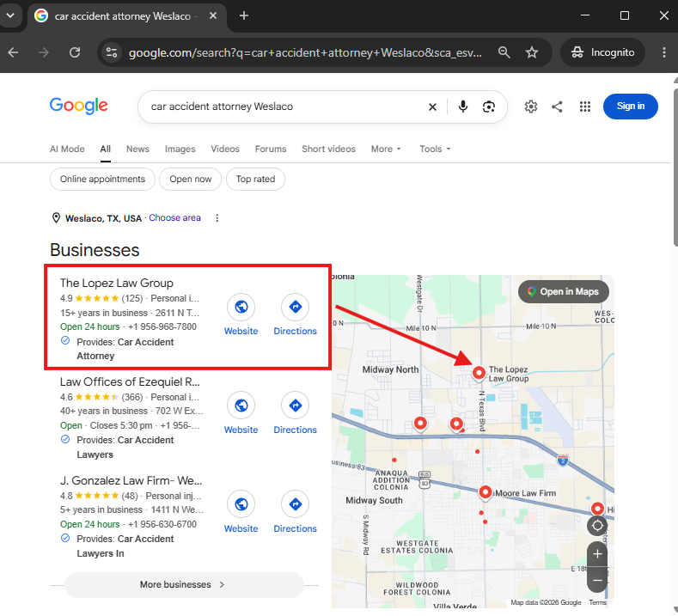The image size is (678, 616).
Task: Switch to AI Mode tab
Action: pyautogui.click(x=67, y=149)
